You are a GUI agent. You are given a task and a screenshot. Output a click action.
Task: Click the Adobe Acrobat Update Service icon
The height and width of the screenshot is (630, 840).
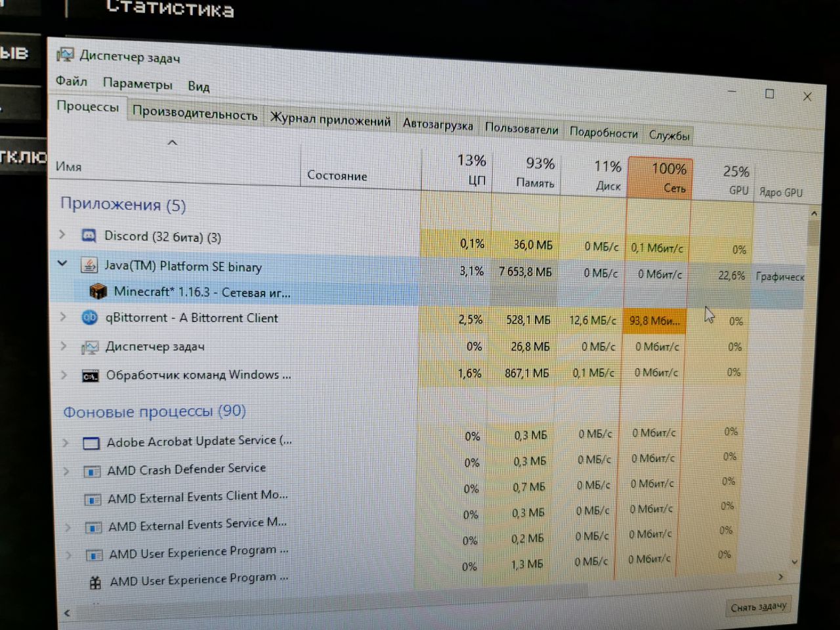click(x=91, y=443)
